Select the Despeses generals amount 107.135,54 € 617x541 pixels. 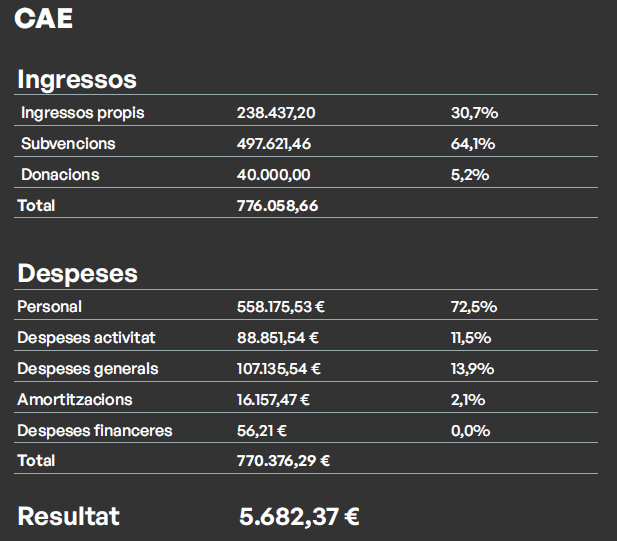click(x=279, y=369)
